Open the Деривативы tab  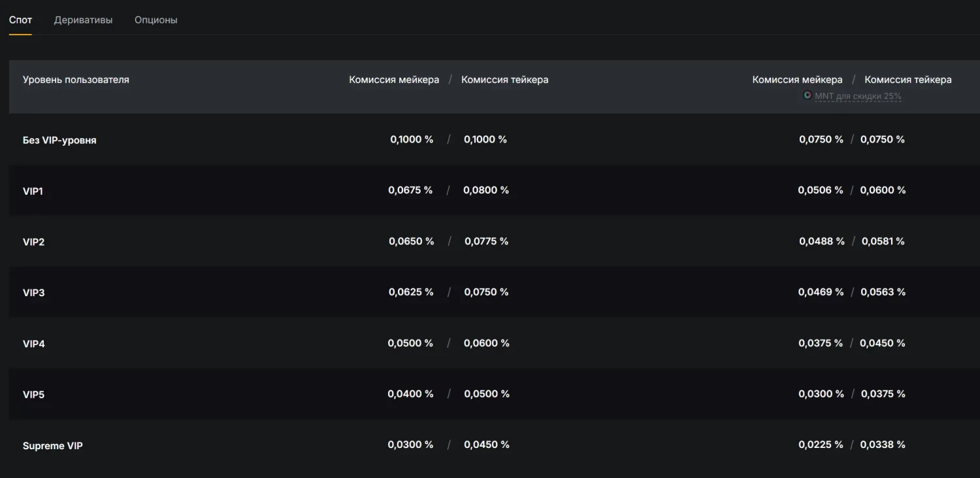tap(83, 20)
